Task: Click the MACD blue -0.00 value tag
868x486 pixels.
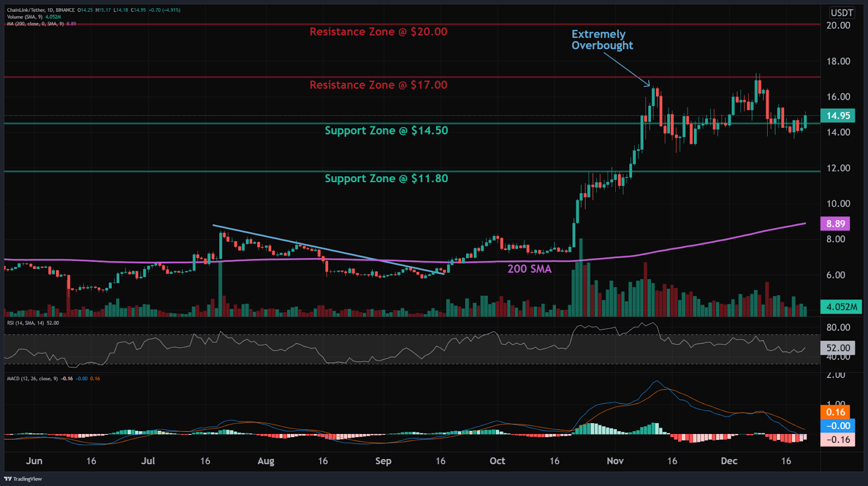Action: pos(838,426)
